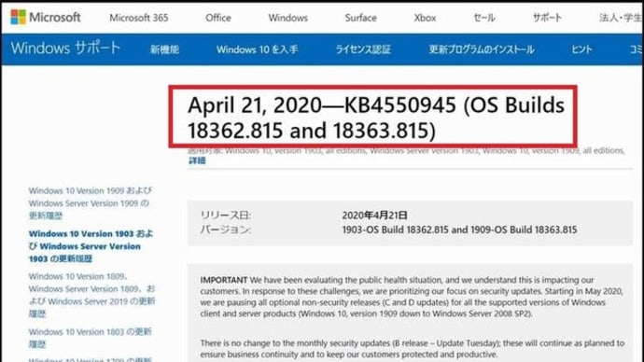
Task: Click the Microsoft logo
Action: pyautogui.click(x=46, y=17)
